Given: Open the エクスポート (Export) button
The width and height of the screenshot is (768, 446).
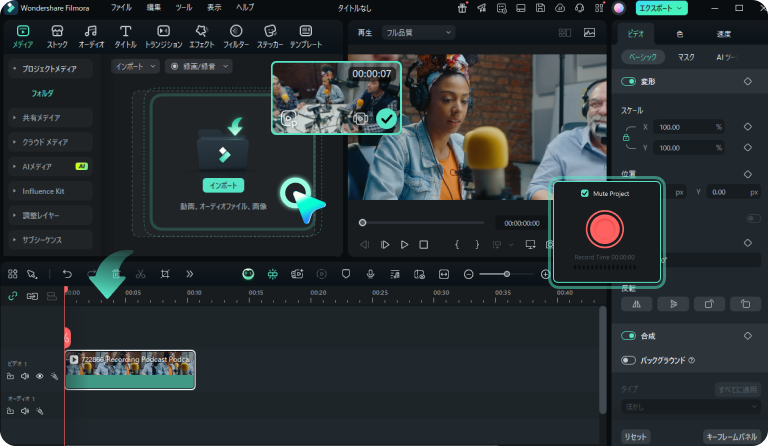Looking at the screenshot, I should (661, 8).
